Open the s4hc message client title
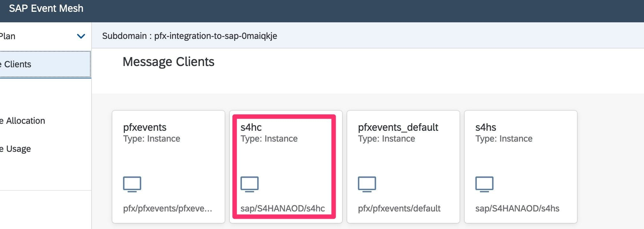Screen dimensions: 644x229 251,127
